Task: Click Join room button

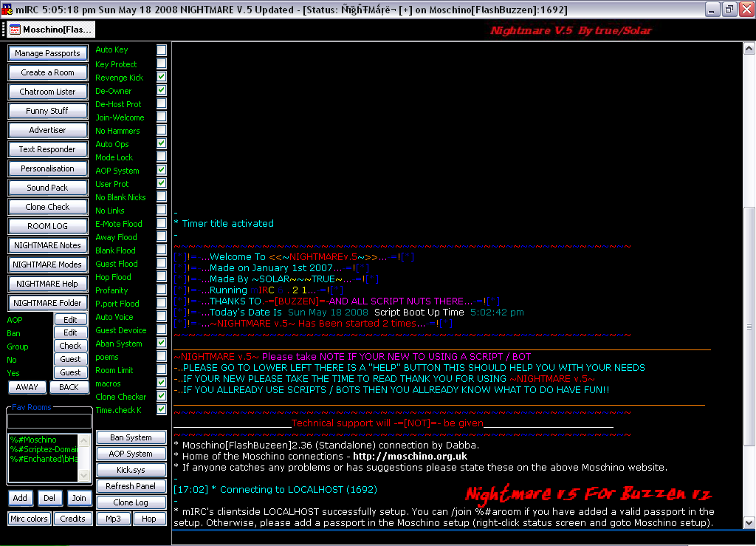Action: (79, 498)
